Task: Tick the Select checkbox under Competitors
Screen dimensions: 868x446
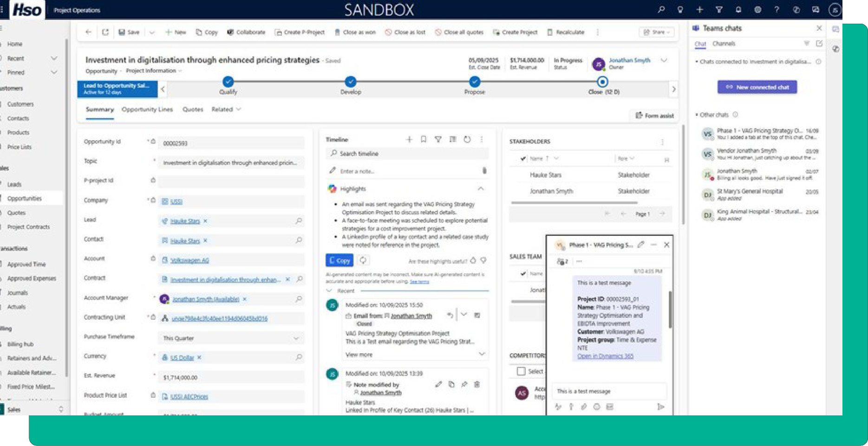Action: 521,371
